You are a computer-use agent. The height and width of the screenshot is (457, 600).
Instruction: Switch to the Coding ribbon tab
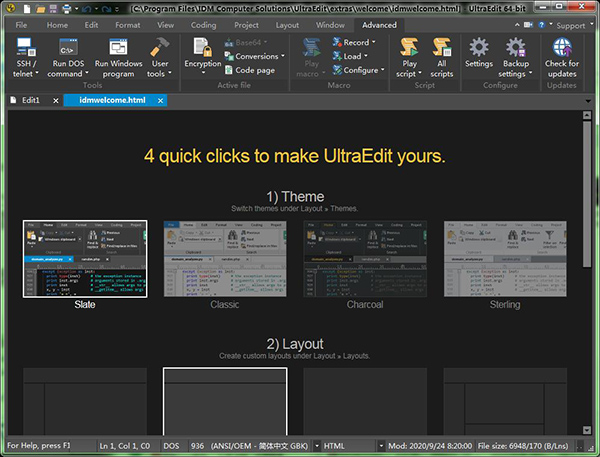pyautogui.click(x=203, y=25)
